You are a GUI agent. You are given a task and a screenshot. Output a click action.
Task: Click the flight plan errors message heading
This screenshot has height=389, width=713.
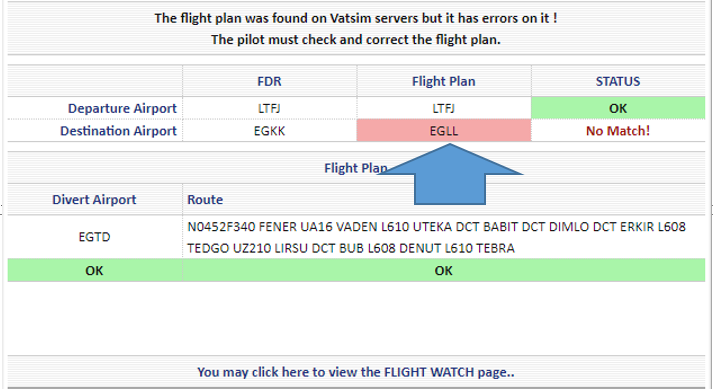356,29
